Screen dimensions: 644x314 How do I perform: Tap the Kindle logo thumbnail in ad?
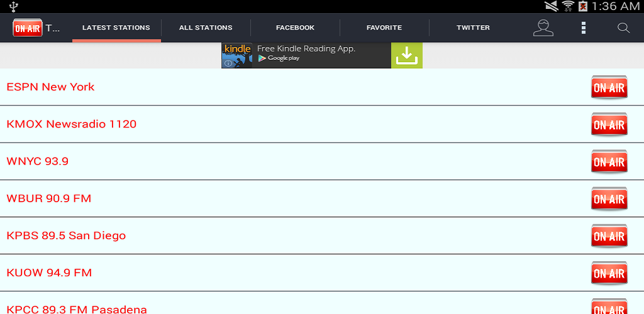click(x=237, y=55)
